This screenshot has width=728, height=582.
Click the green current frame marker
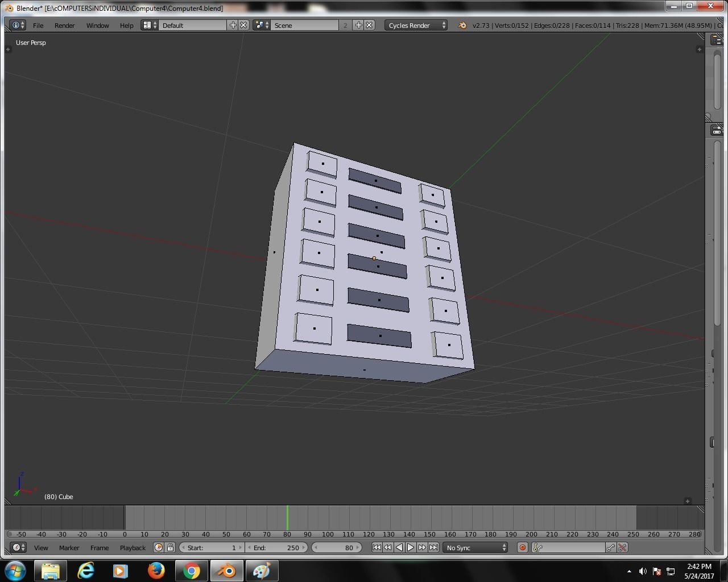[287, 517]
